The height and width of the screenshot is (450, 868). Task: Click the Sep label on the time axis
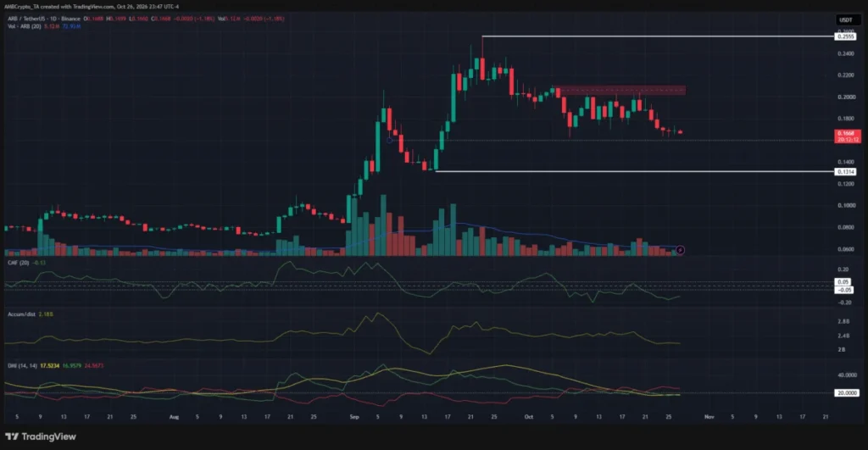[x=354, y=417]
